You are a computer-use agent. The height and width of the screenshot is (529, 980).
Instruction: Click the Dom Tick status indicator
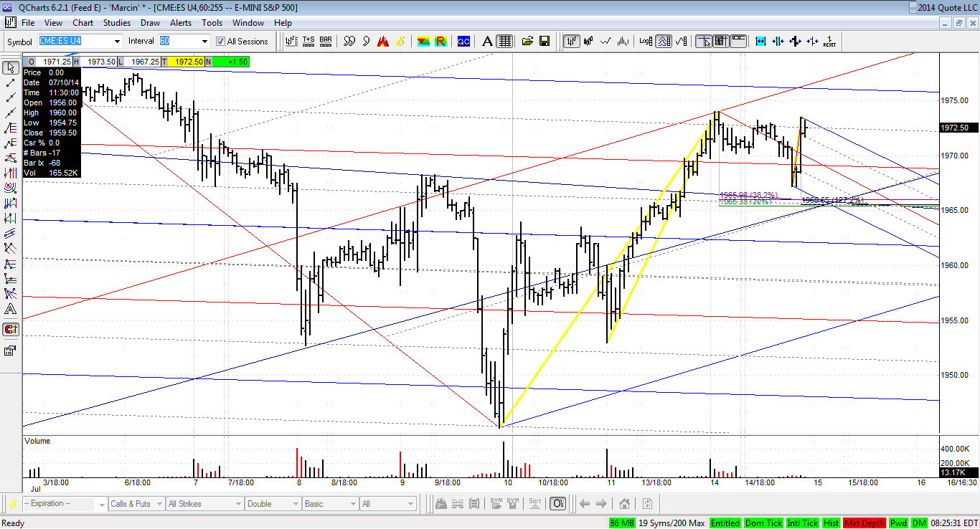[x=764, y=523]
